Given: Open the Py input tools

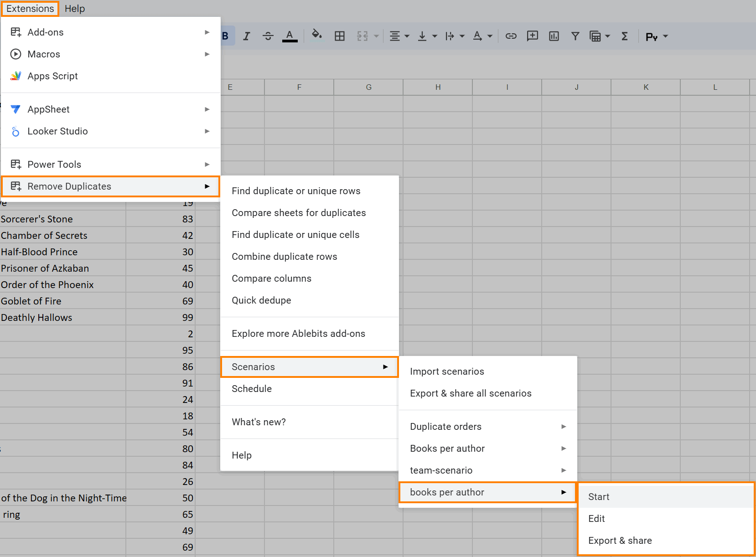Looking at the screenshot, I should pos(652,36).
